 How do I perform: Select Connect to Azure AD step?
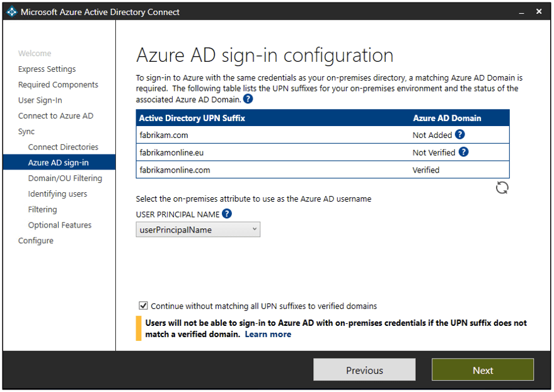coord(55,116)
